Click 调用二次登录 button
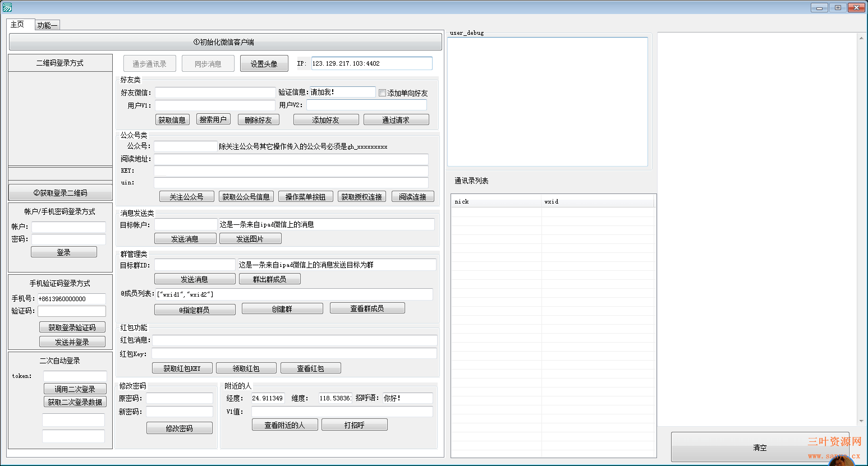Viewport: 868px width, 466px height. point(75,389)
